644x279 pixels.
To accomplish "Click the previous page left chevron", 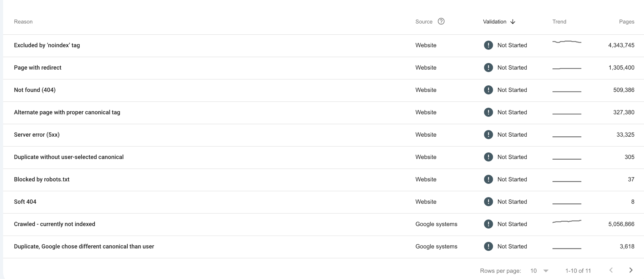I will 611,270.
